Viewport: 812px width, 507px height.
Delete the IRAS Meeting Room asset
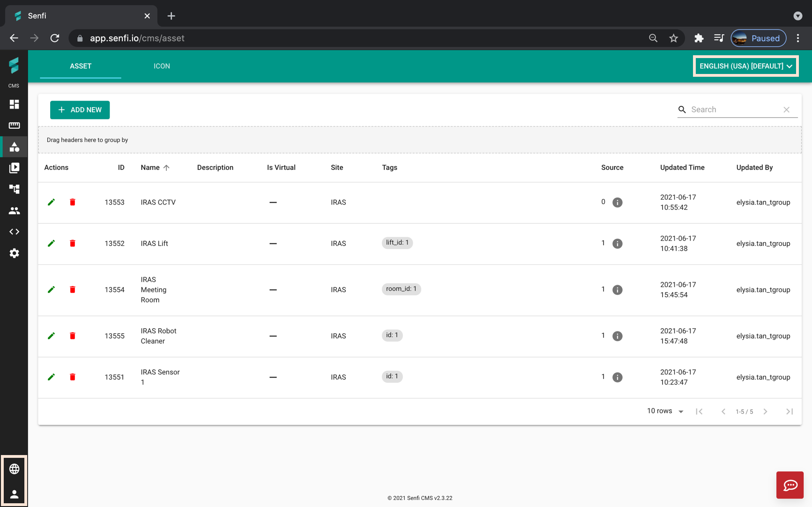pos(73,290)
